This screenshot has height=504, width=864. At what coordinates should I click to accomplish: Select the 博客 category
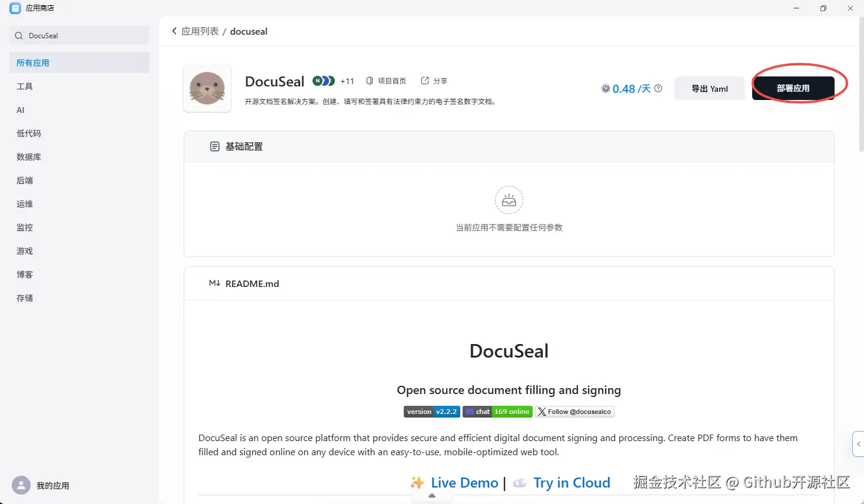point(79,275)
